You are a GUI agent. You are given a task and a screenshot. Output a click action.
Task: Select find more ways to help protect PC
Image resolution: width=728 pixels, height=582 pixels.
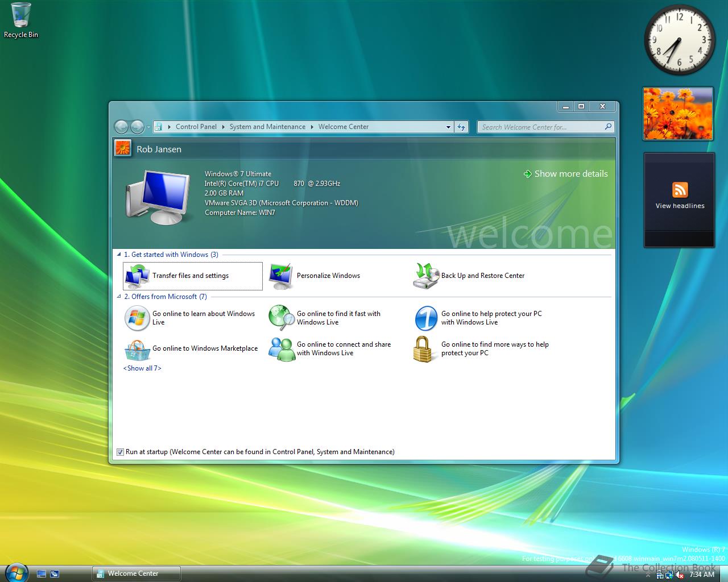click(x=495, y=348)
